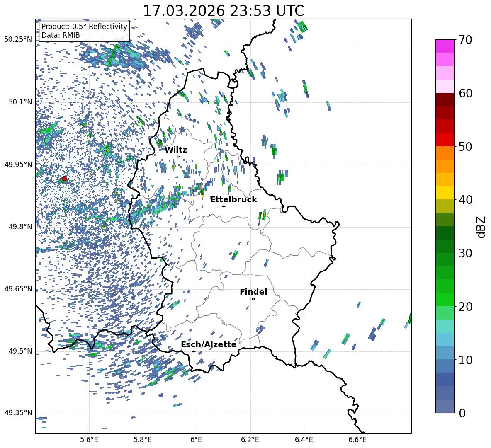The image size is (491, 448).
Task: Click the Findel station cross marker
Action: [x=253, y=299]
